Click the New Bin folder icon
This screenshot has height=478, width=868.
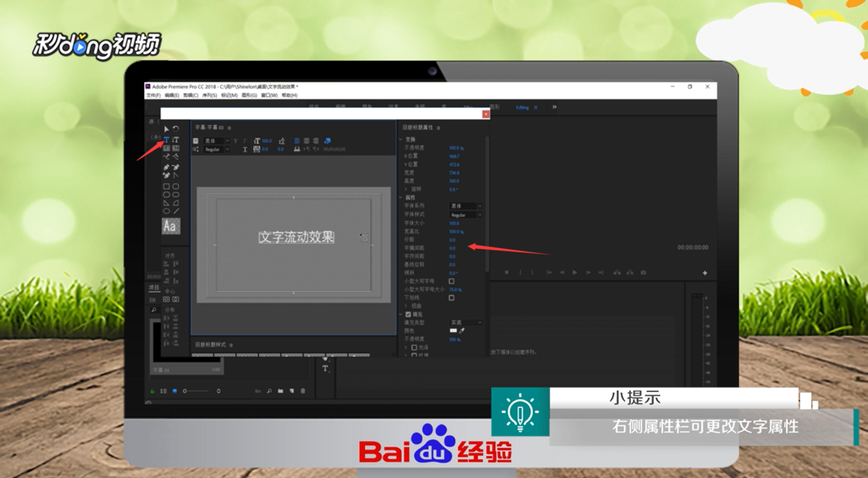click(x=281, y=391)
